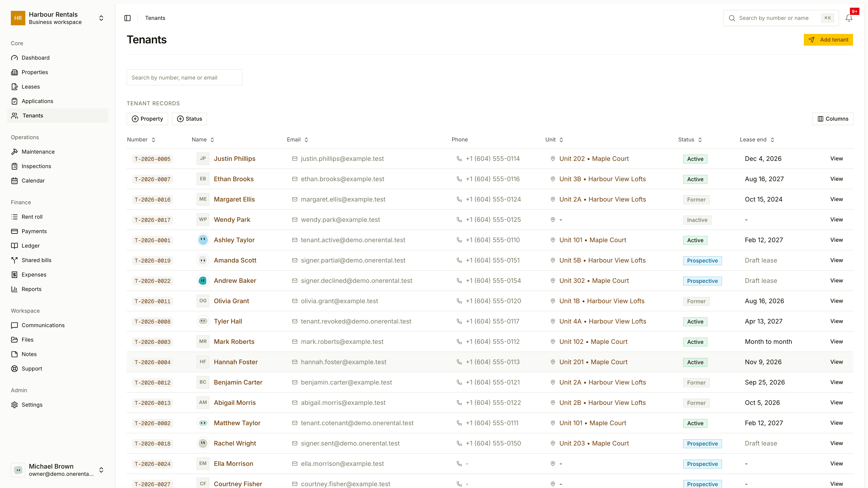Click the Properties building icon
Screen dimensions: 868x488
tap(14, 72)
